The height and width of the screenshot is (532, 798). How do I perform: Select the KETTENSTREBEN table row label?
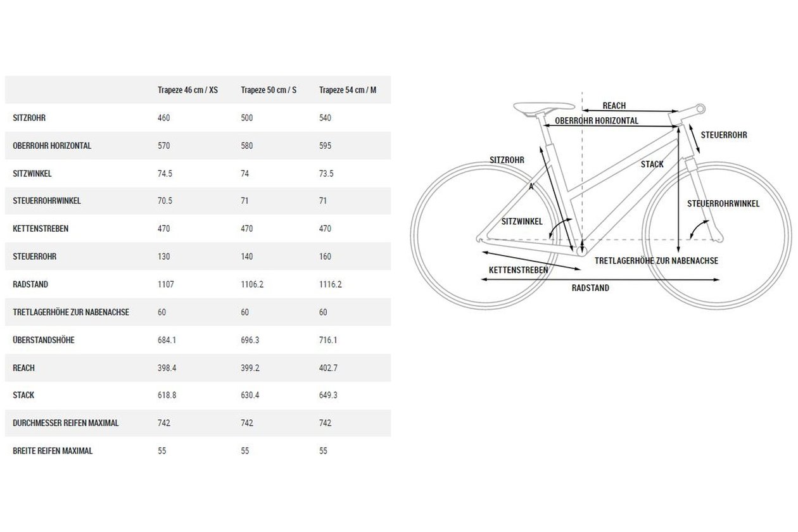[x=41, y=229]
